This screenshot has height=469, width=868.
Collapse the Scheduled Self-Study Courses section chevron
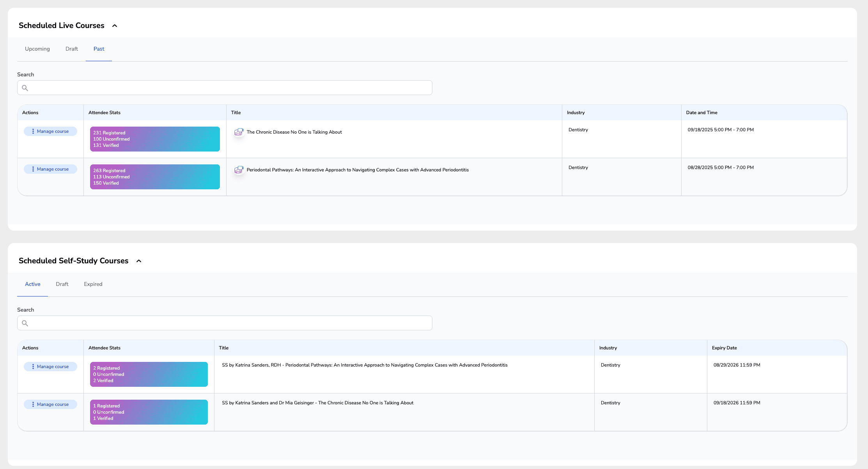[139, 261]
